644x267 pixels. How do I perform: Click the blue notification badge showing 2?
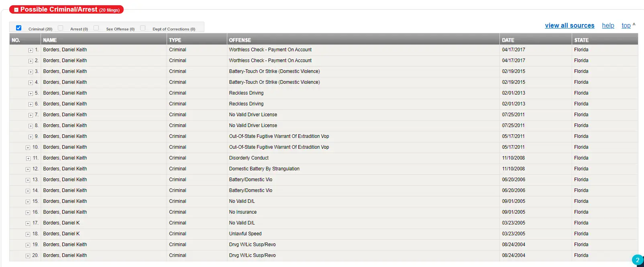[637, 260]
